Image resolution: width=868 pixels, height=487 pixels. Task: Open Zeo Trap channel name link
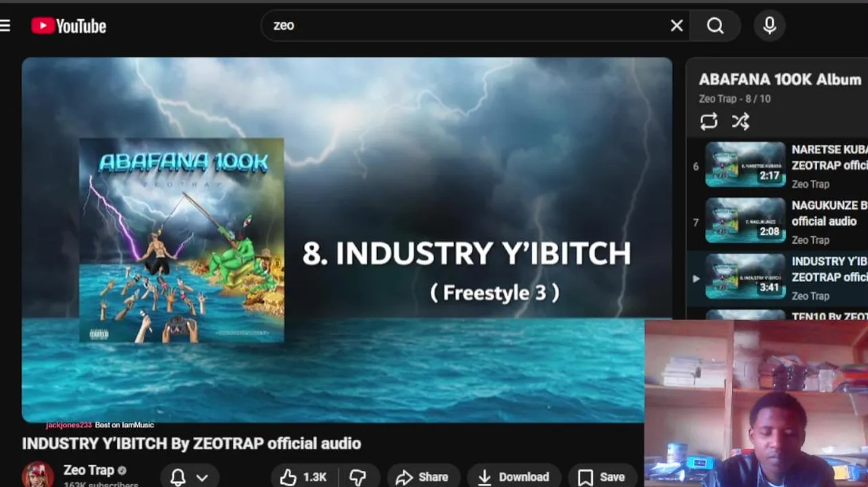click(89, 470)
